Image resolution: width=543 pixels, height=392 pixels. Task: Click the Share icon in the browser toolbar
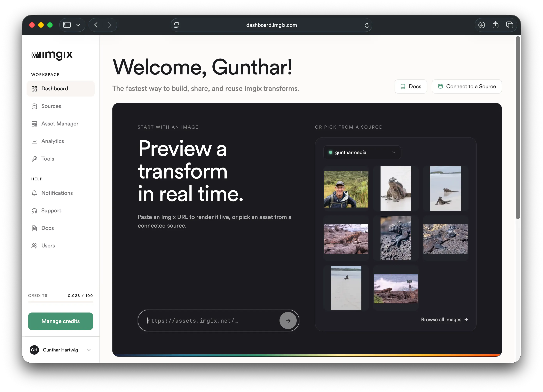[x=495, y=25]
